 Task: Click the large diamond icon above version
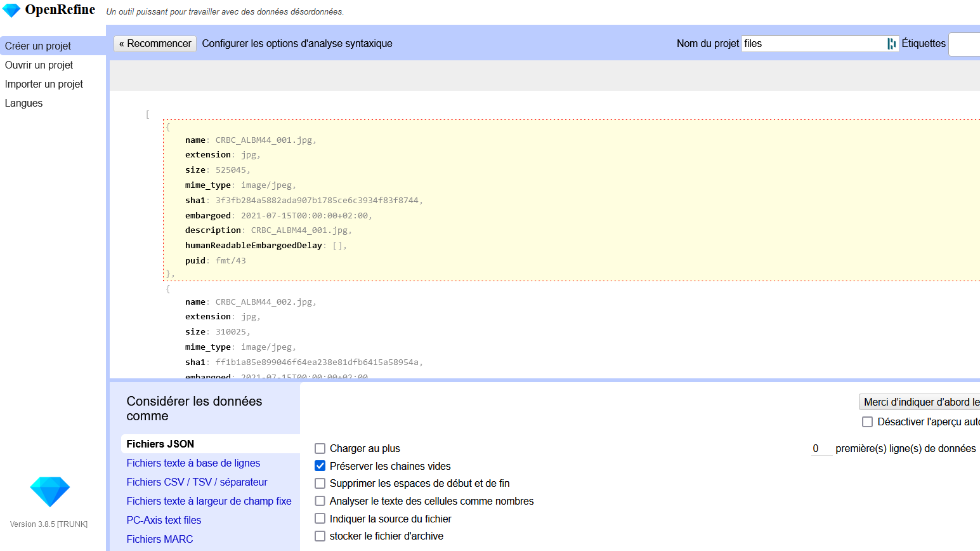(49, 491)
